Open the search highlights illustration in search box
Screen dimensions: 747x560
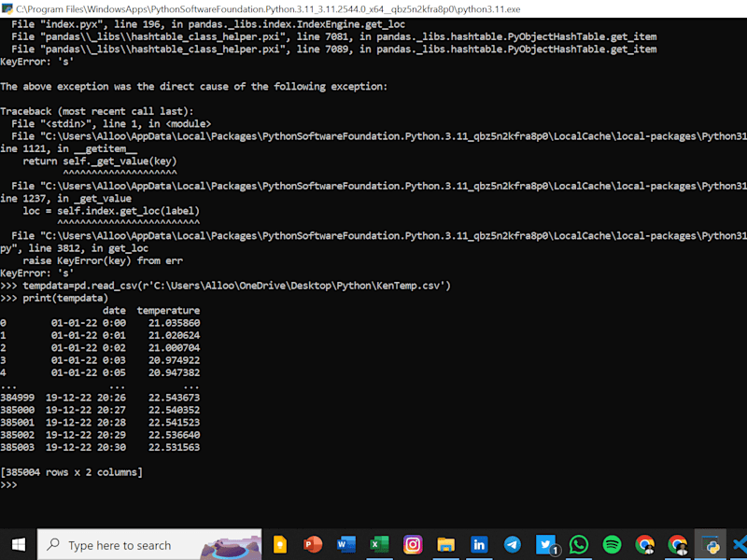(x=231, y=546)
